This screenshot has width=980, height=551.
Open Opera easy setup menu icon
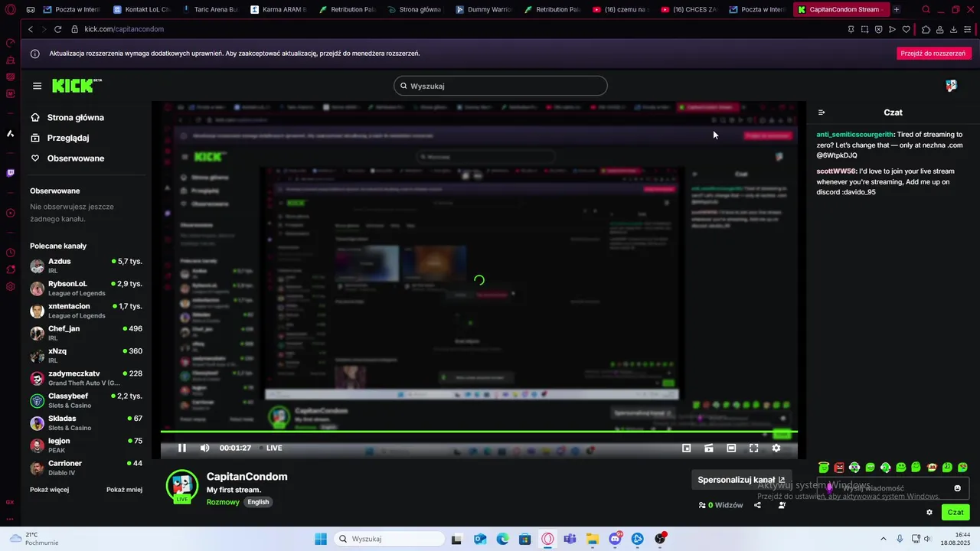coord(968,29)
